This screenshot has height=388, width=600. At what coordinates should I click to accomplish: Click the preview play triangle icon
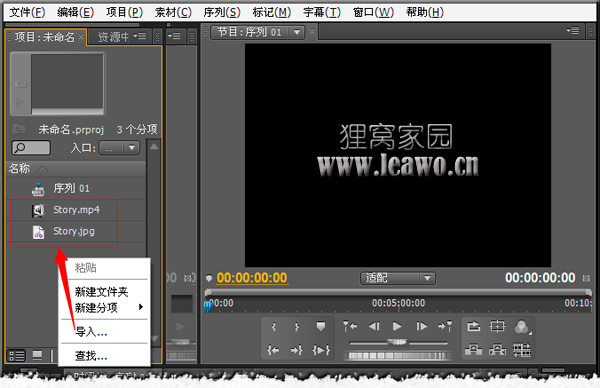(x=20, y=102)
